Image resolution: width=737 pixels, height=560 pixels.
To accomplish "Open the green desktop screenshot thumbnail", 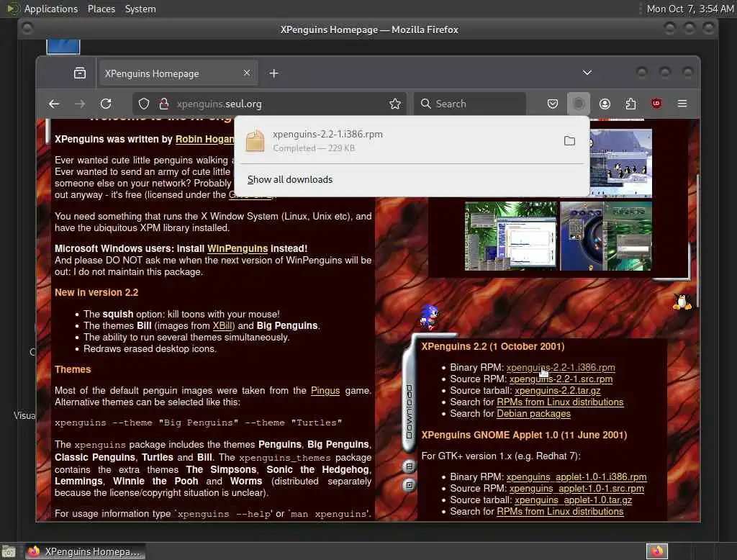I will point(510,236).
